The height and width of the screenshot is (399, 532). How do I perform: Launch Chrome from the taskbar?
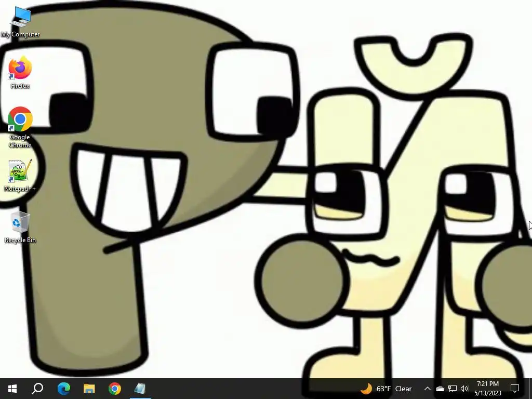click(x=115, y=389)
